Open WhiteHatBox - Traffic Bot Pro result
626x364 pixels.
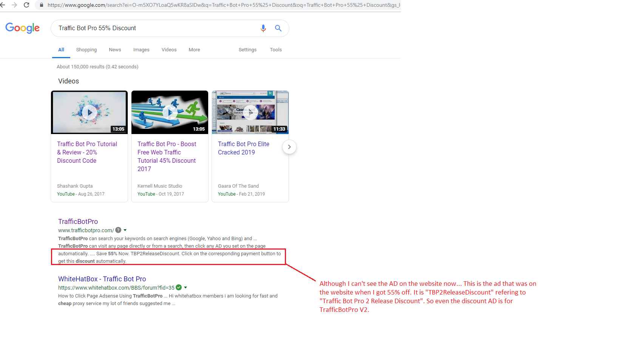pos(102,279)
